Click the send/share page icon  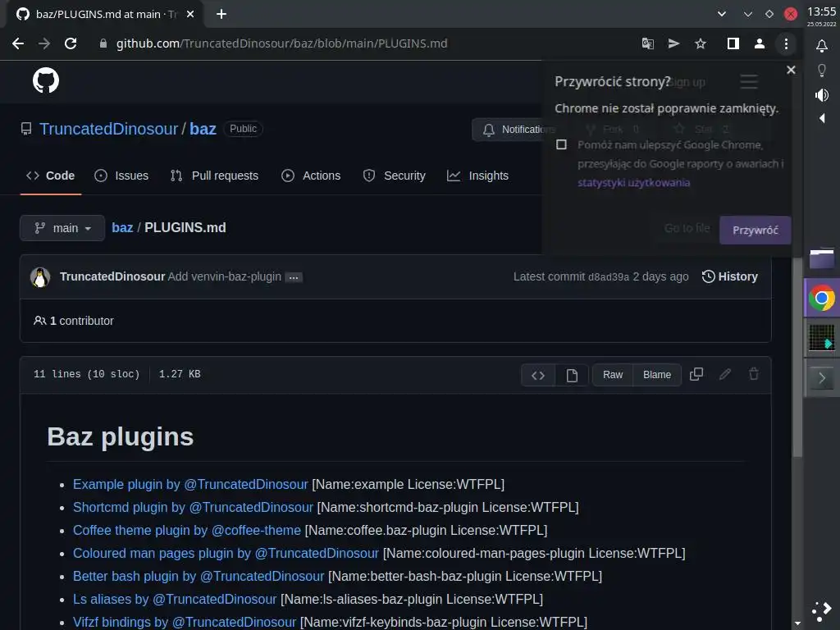point(674,44)
